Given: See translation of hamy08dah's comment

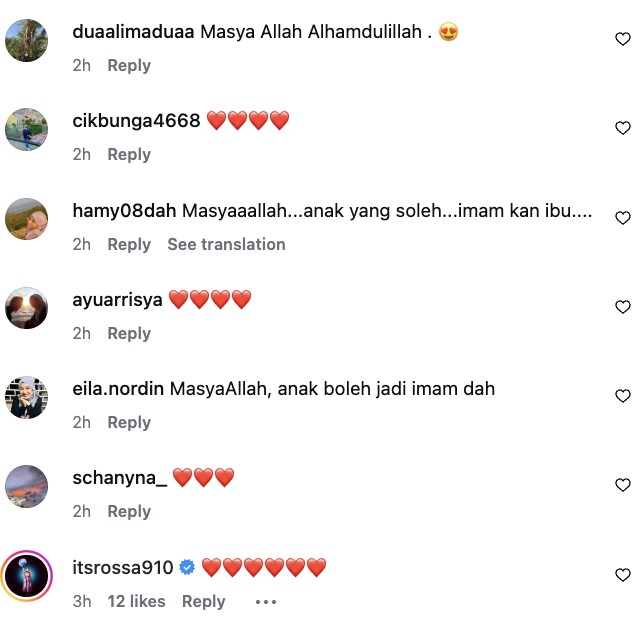Looking at the screenshot, I should pyautogui.click(x=226, y=244).
